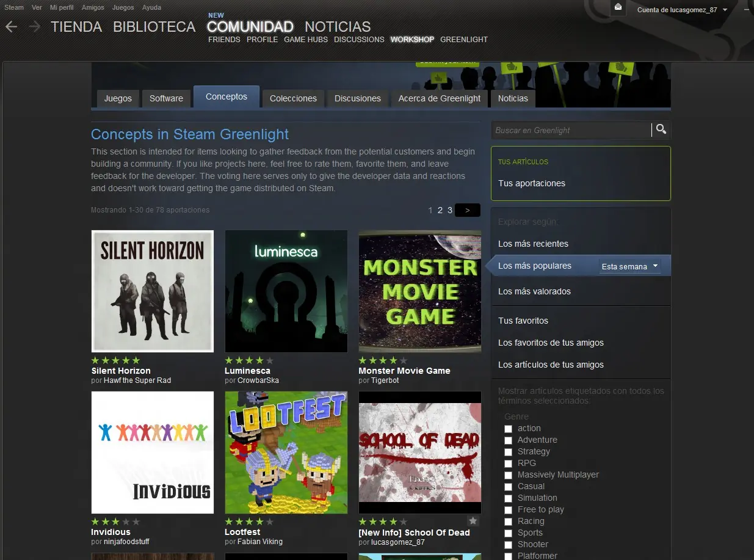Go to results page 2
The image size is (754, 560).
click(440, 210)
